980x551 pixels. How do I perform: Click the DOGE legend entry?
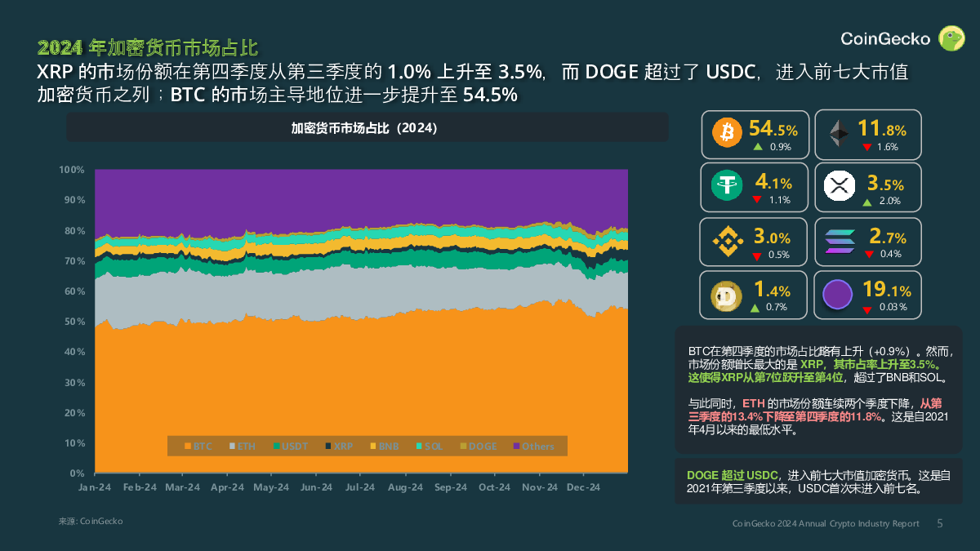click(479, 447)
